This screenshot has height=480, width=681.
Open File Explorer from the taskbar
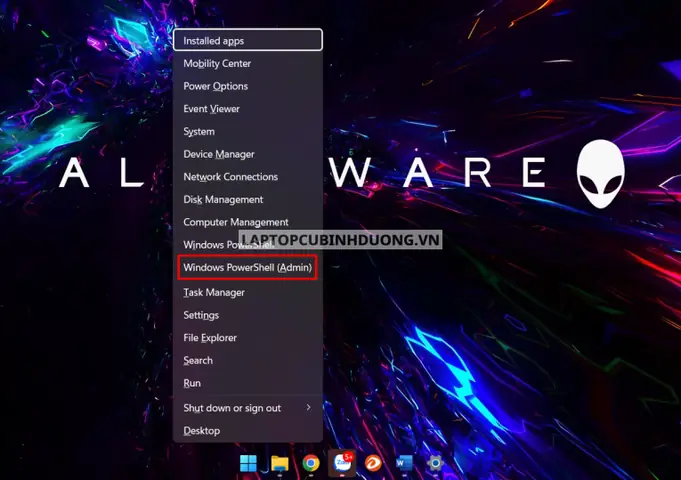pos(280,463)
